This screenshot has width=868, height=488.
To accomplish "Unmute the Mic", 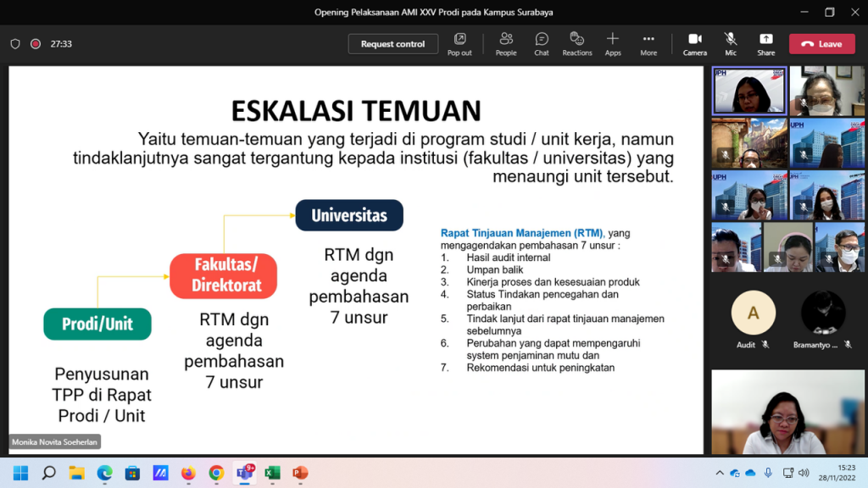I will click(x=731, y=43).
